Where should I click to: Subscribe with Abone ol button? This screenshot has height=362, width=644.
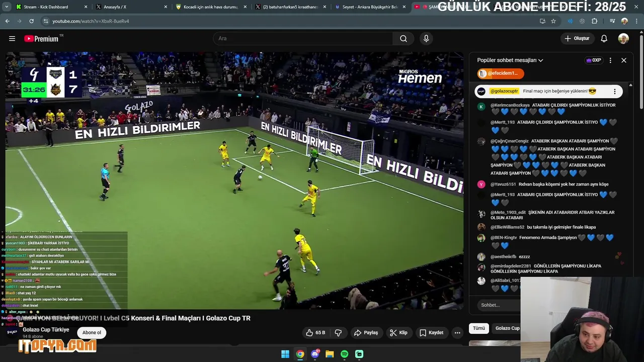[92, 332]
